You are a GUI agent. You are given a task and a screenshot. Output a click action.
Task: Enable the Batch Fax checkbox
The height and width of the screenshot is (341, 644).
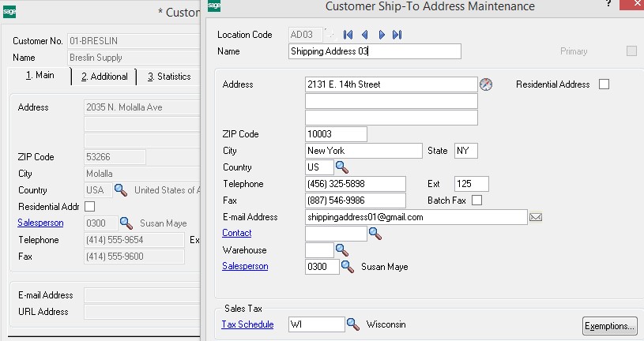click(x=476, y=200)
